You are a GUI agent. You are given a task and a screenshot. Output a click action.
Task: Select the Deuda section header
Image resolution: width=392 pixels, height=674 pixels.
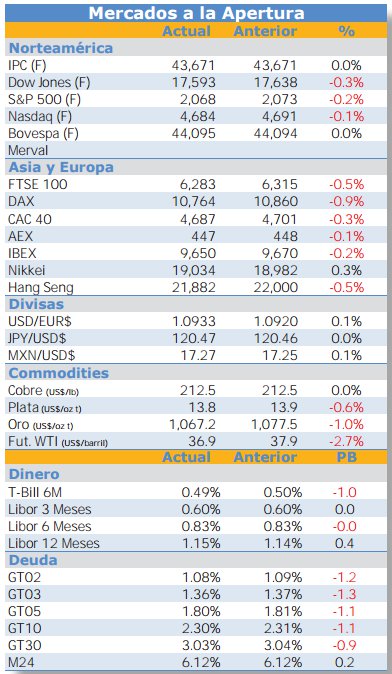tap(33, 561)
